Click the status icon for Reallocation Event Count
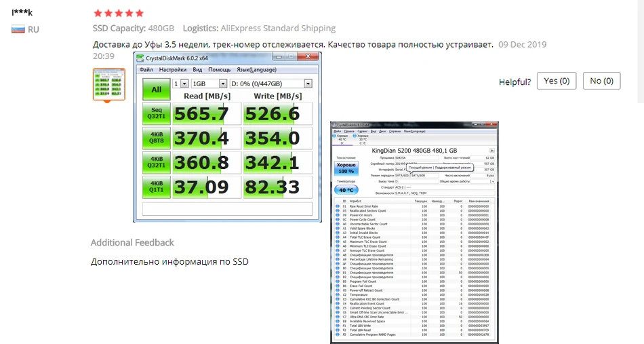 pos(338,303)
